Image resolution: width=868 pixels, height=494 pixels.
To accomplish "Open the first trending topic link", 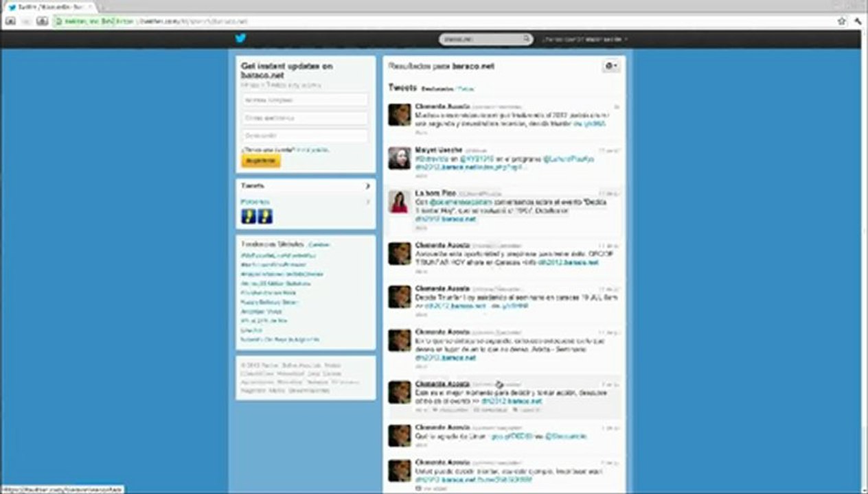I will (278, 255).
